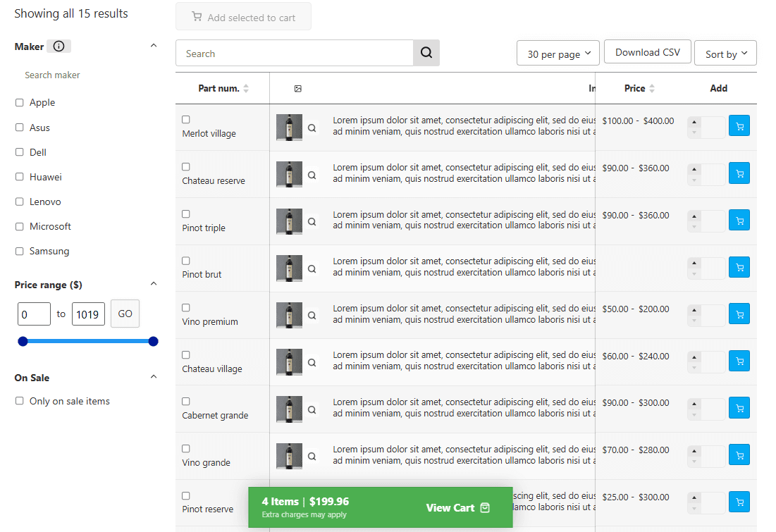Open View Cart from green bar
Image resolution: width=776 pixels, height=532 pixels.
tap(457, 507)
